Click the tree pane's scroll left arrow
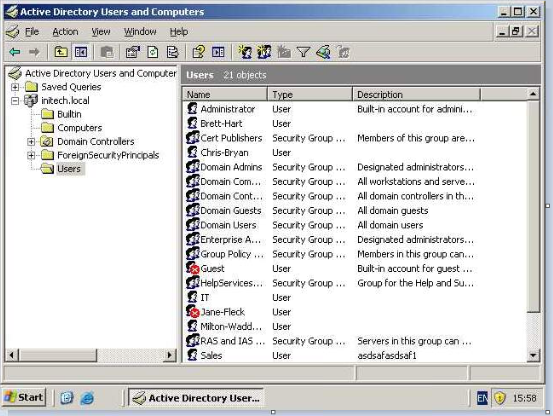 [x=12, y=355]
